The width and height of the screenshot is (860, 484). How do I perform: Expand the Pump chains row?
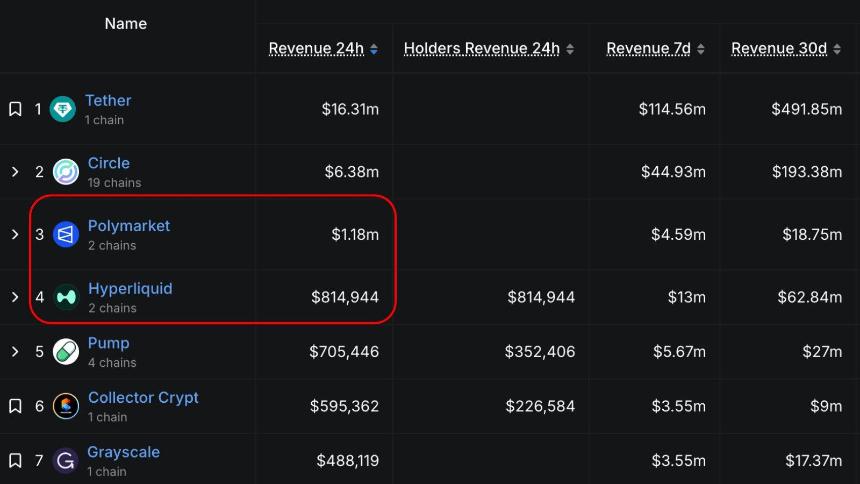coord(15,351)
